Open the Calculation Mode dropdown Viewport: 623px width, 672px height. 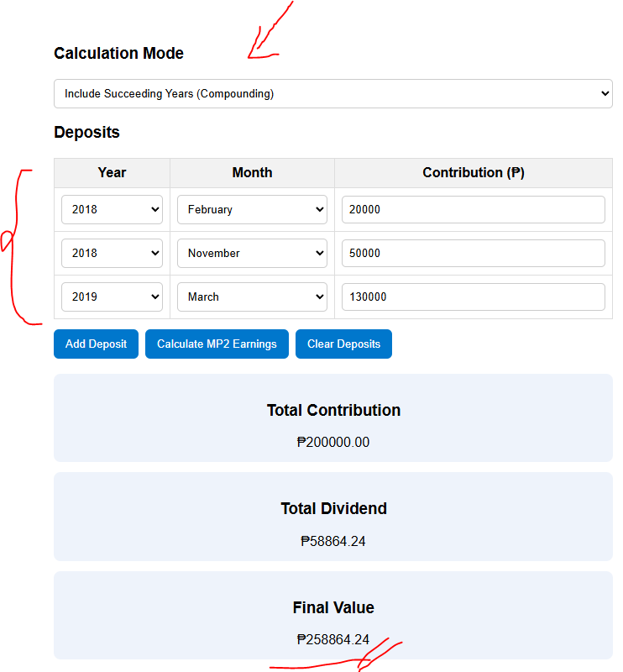tap(332, 93)
